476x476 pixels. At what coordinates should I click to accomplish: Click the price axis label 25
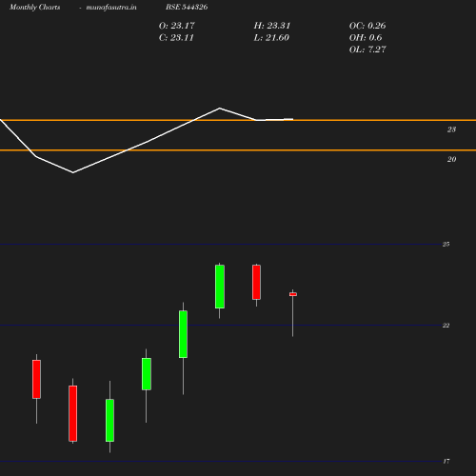point(446,244)
